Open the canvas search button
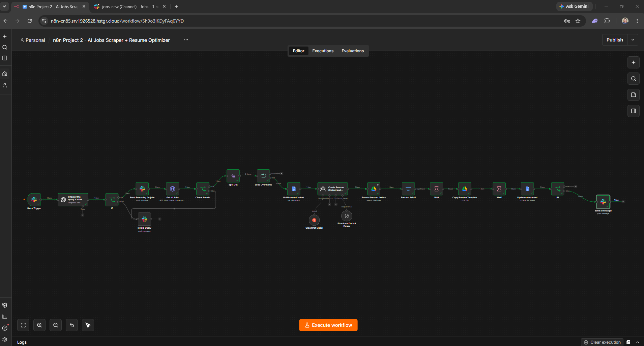Screen dimensions: 644x346 (x=634, y=79)
